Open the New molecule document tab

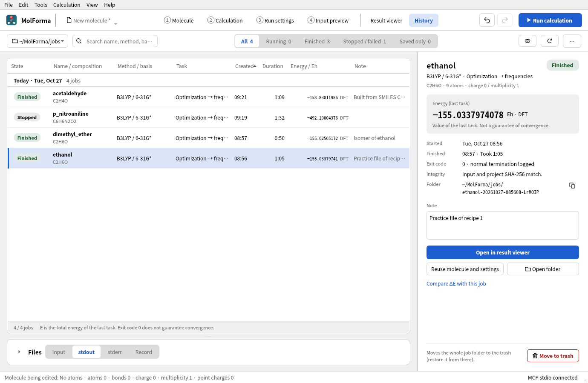tap(89, 20)
